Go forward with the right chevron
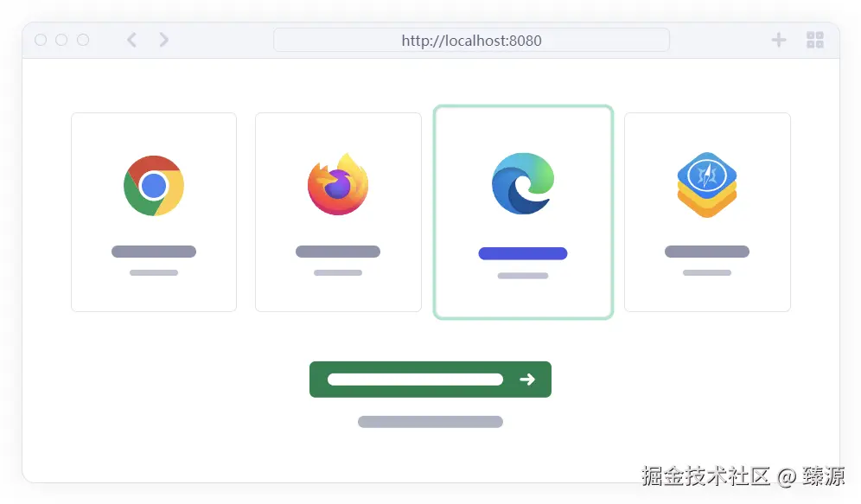This screenshot has width=861, height=504. [163, 40]
